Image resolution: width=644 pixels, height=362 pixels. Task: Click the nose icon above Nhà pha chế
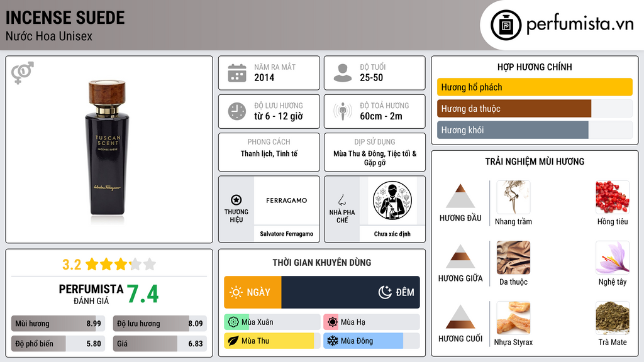341,200
